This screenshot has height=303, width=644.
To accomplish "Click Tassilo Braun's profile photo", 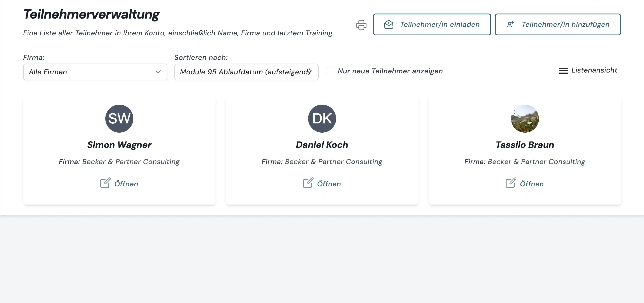I will (x=525, y=118).
